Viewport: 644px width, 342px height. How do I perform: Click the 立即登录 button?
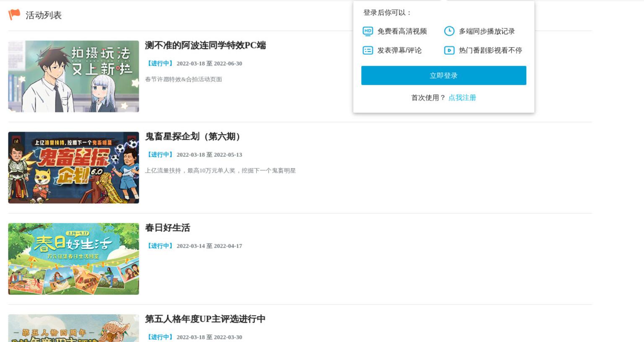point(444,75)
